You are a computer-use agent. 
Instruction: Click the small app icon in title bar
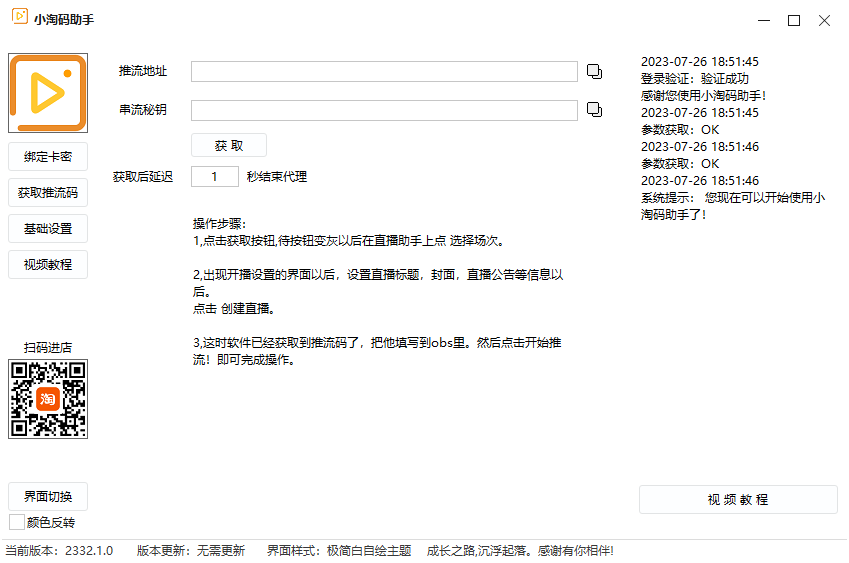tap(18, 19)
